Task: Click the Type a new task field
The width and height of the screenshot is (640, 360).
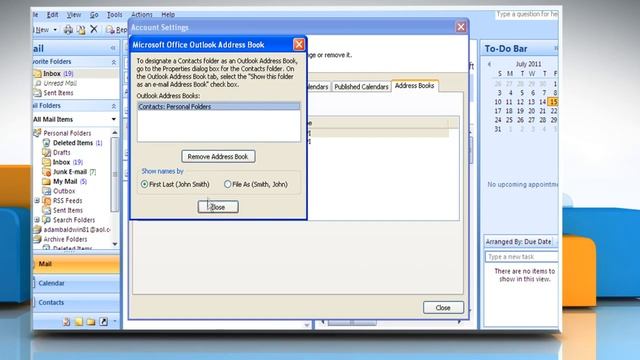Action: tap(521, 257)
